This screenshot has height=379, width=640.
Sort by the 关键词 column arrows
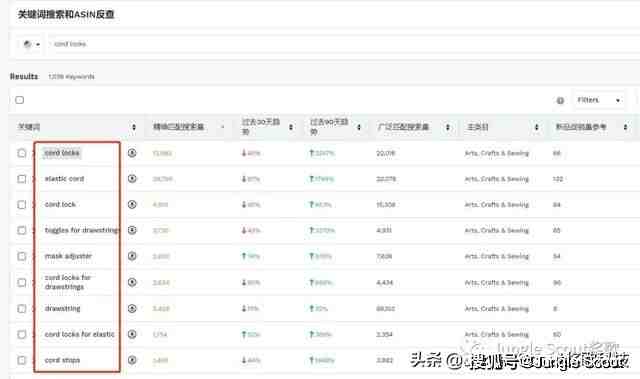[133, 127]
